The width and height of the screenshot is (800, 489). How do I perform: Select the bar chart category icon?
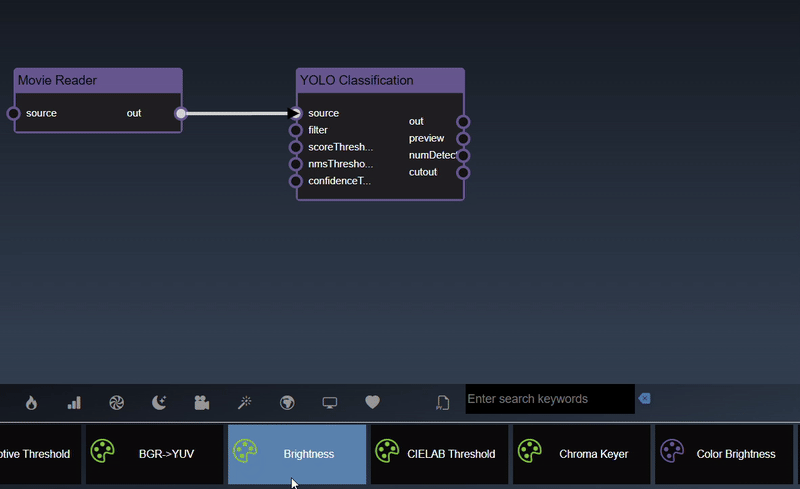click(74, 403)
